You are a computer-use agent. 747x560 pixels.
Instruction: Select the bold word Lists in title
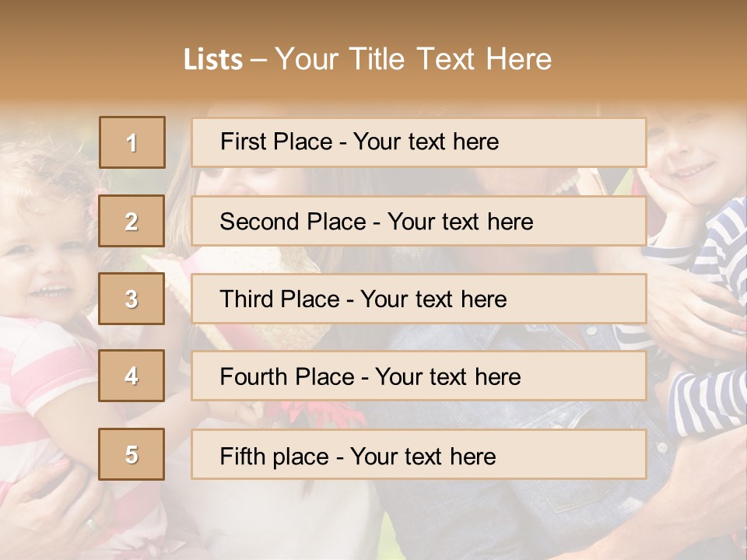click(x=213, y=59)
